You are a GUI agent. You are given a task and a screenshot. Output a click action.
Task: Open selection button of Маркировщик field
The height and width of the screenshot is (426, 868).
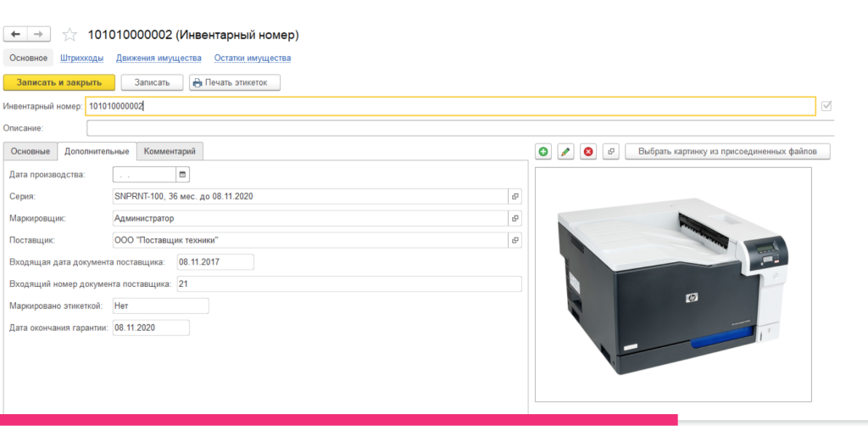(x=514, y=218)
